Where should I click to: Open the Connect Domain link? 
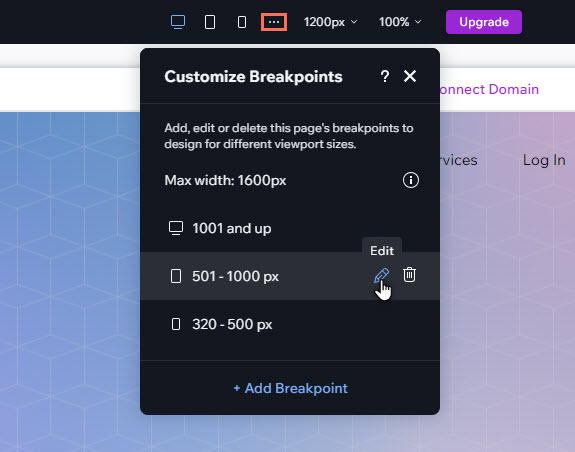point(489,89)
